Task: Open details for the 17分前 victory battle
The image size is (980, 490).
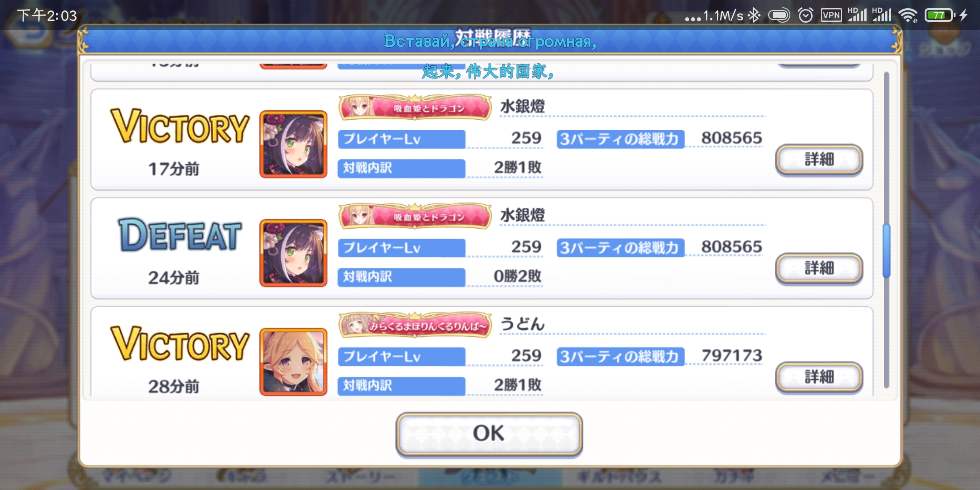Action: point(819,160)
